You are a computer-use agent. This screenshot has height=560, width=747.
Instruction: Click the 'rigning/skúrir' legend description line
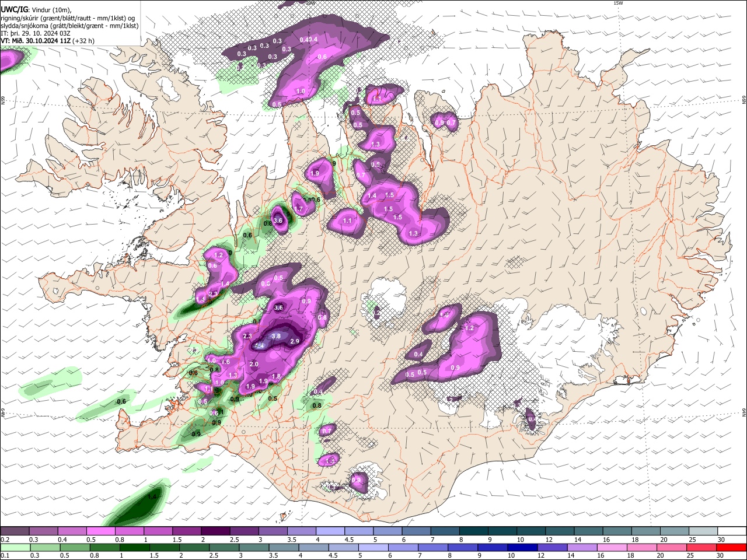click(x=68, y=17)
